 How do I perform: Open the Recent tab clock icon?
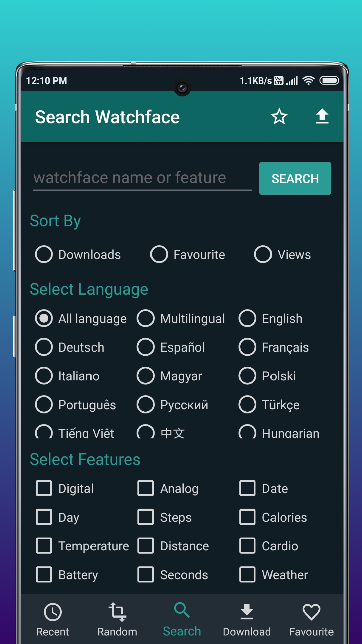53,612
